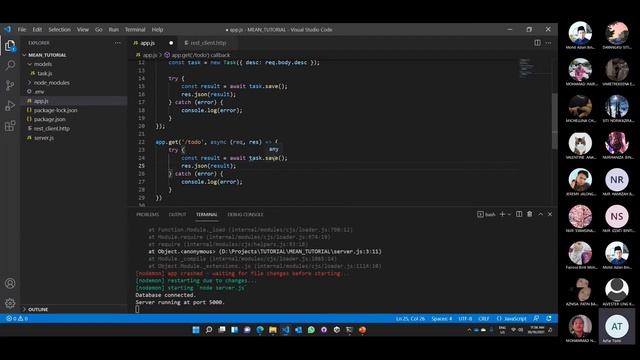
Task: Change indentation via Spaces: 4
Action: [442, 319]
